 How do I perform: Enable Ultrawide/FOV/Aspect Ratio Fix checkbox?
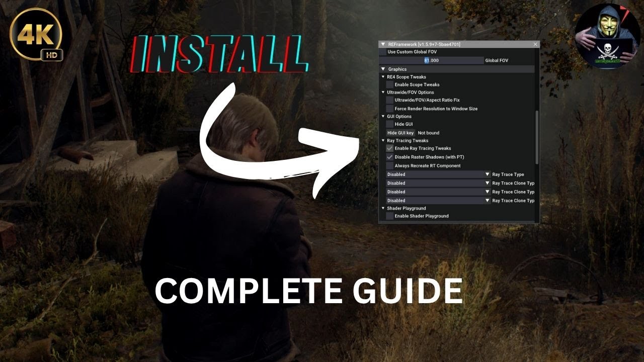(x=390, y=100)
